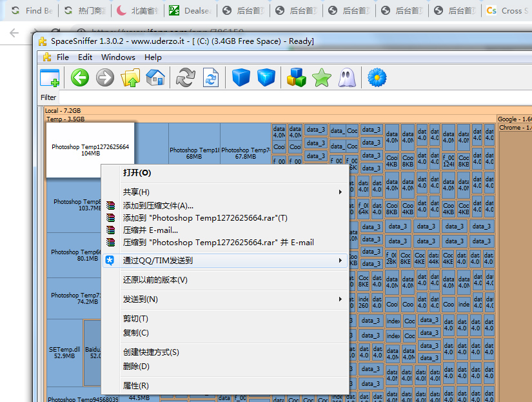Go up one folder level
The height and width of the screenshot is (402, 532).
(x=130, y=78)
